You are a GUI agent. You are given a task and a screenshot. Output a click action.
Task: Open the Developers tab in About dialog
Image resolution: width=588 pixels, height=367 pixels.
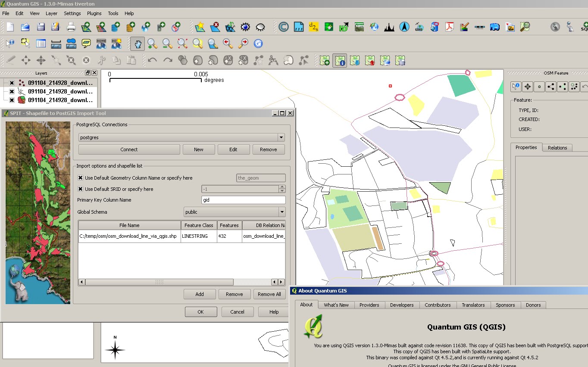(402, 305)
